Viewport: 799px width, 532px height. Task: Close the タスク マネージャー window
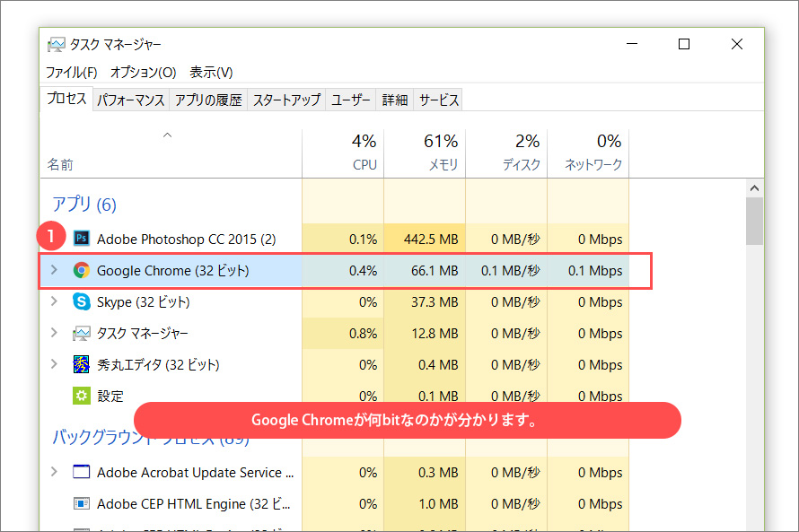pos(736,44)
